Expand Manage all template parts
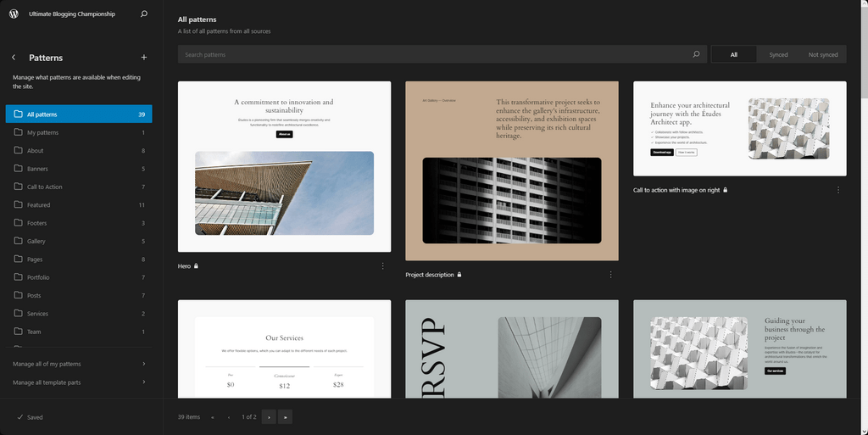 click(81, 382)
